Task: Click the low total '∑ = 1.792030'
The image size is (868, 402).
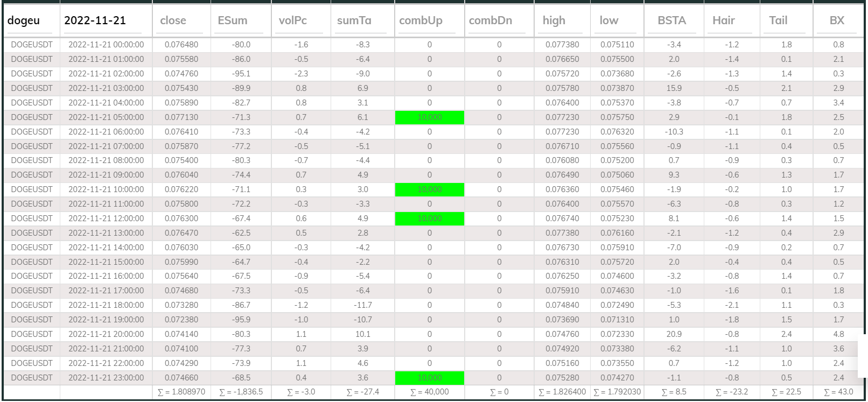Action: 617,392
